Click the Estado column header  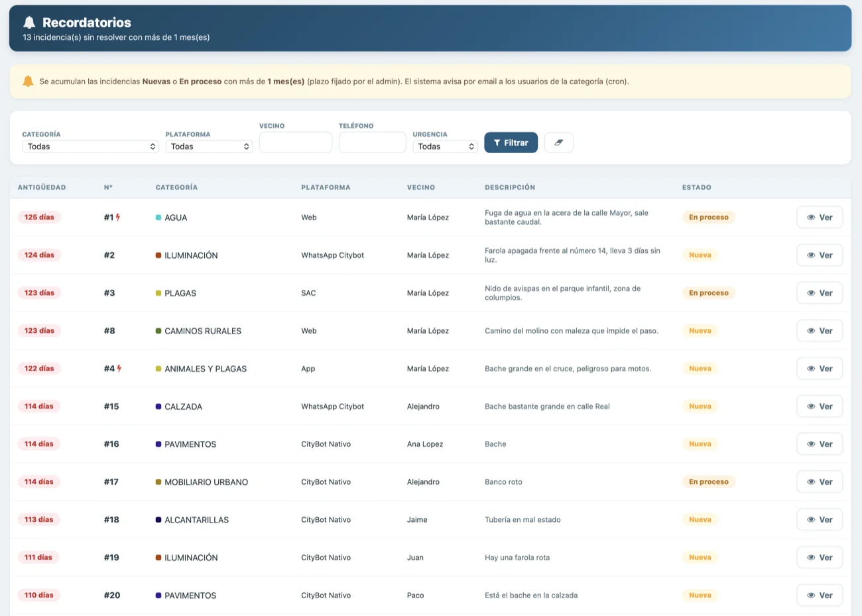697,188
